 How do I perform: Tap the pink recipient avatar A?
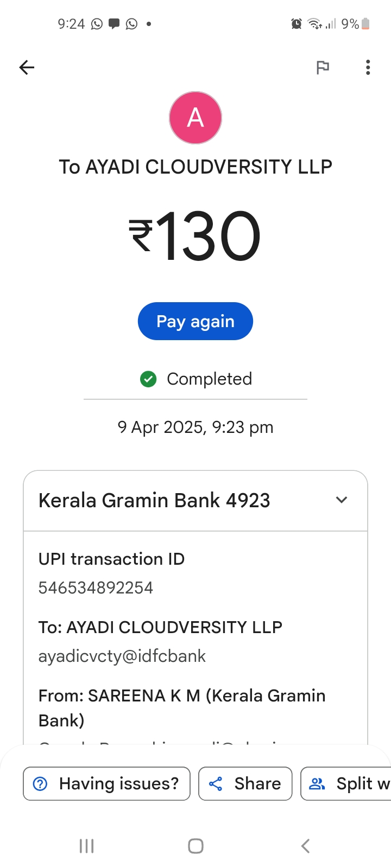click(195, 118)
